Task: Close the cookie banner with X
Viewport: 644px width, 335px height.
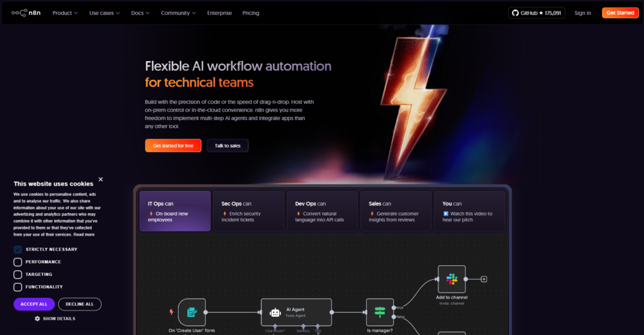Action: (101, 179)
